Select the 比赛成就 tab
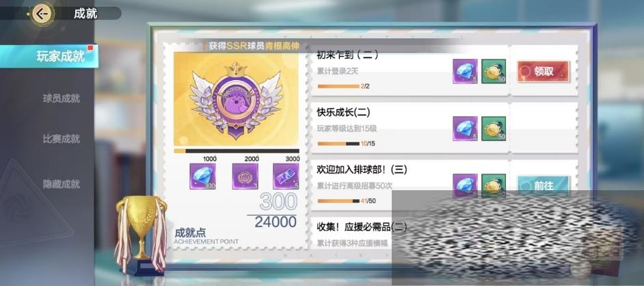 click(x=61, y=139)
